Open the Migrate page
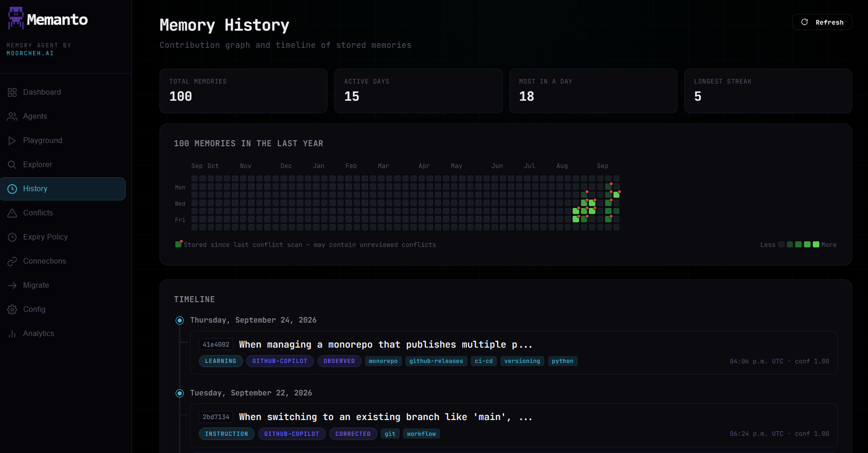 [63, 285]
